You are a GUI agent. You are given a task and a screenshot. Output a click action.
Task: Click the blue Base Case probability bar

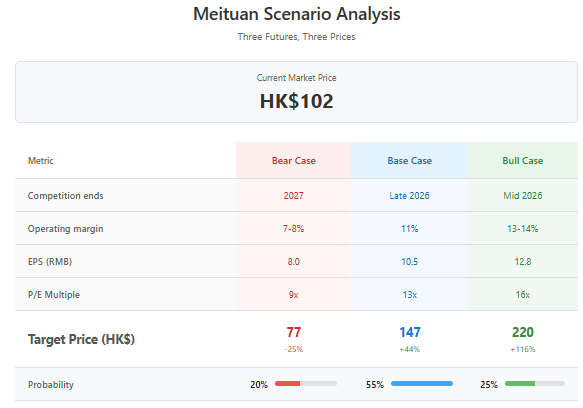pyautogui.click(x=422, y=383)
